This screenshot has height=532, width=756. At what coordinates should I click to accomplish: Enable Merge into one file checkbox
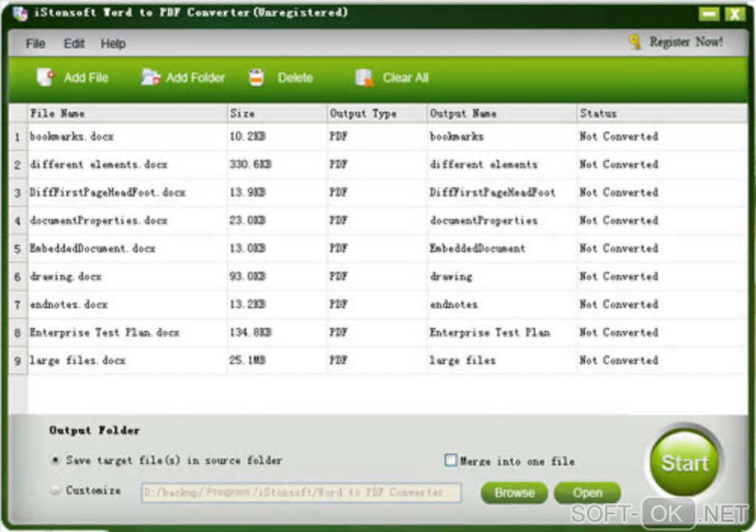coord(451,460)
